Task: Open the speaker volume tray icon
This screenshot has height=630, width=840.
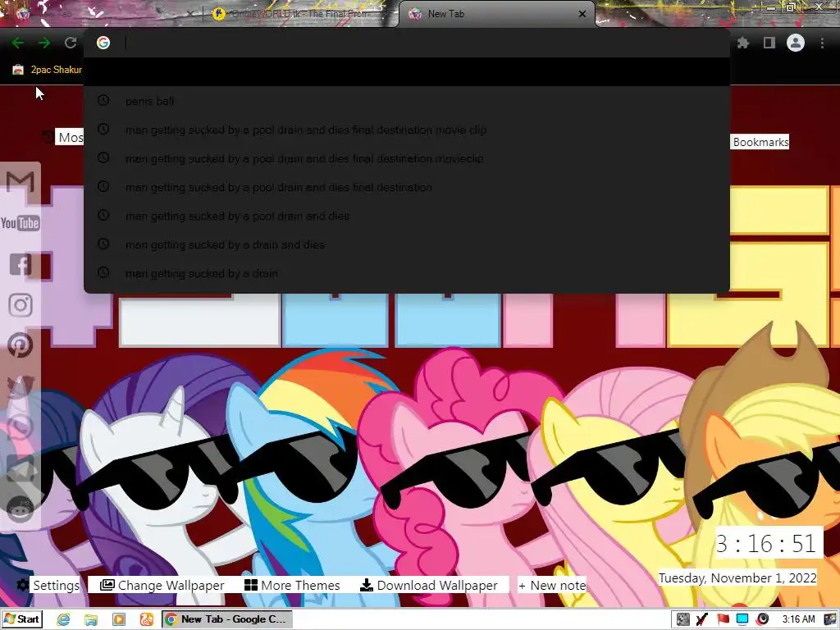Action: pos(763,619)
